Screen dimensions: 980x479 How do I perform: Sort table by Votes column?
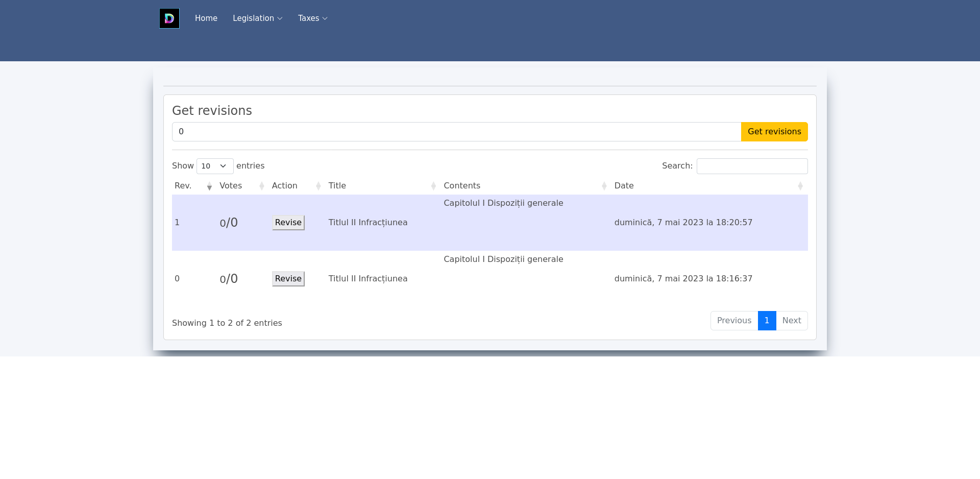click(242, 186)
